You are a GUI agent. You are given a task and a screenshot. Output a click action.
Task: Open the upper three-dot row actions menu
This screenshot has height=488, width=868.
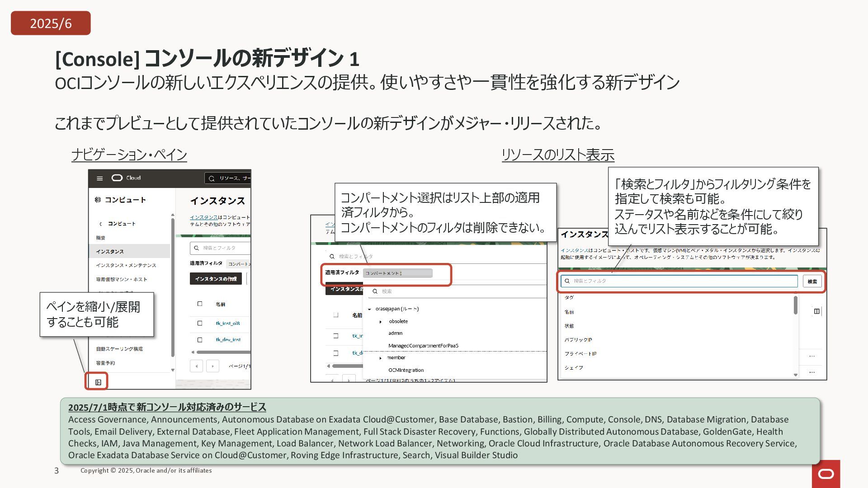click(812, 356)
